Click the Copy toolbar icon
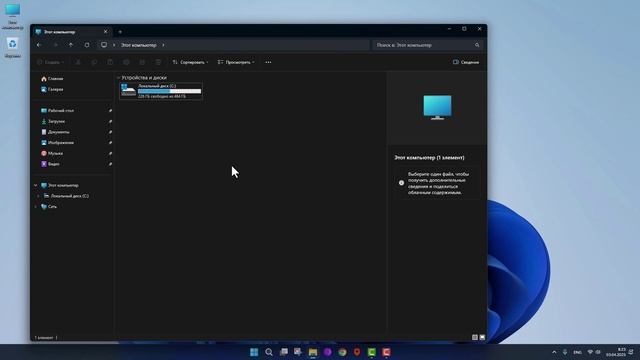Image resolution: width=640 pixels, height=360 pixels. click(x=94, y=62)
